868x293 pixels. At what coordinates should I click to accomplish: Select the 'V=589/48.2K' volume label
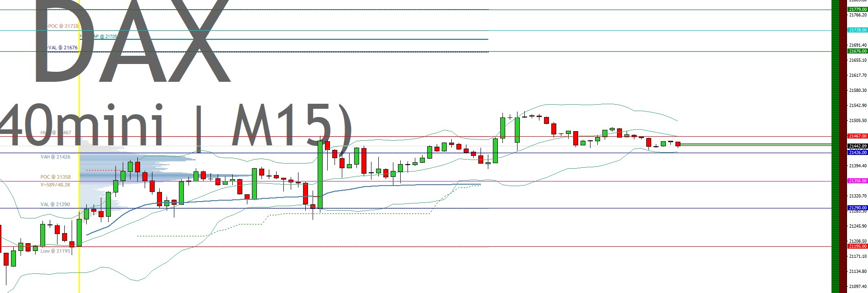pyautogui.click(x=55, y=185)
